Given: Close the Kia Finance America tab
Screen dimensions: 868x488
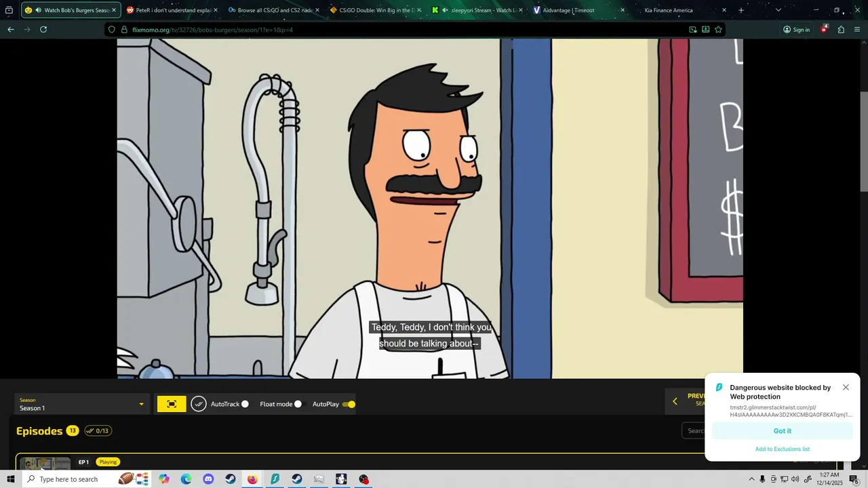Looking at the screenshot, I should pyautogui.click(x=724, y=10).
